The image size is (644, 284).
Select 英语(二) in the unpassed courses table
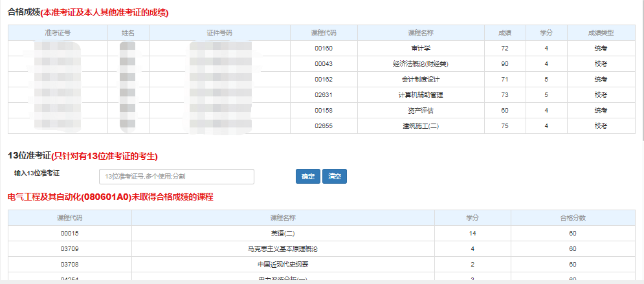283,234
